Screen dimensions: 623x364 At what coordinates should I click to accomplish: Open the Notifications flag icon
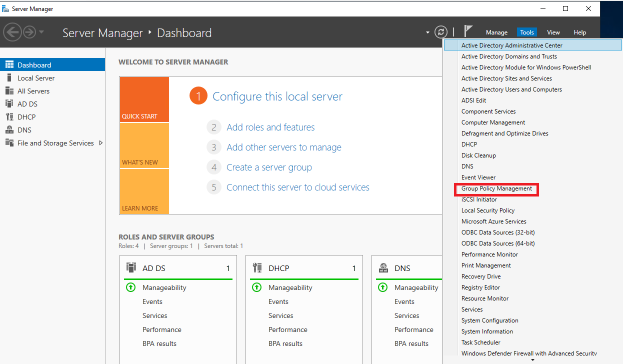468,31
